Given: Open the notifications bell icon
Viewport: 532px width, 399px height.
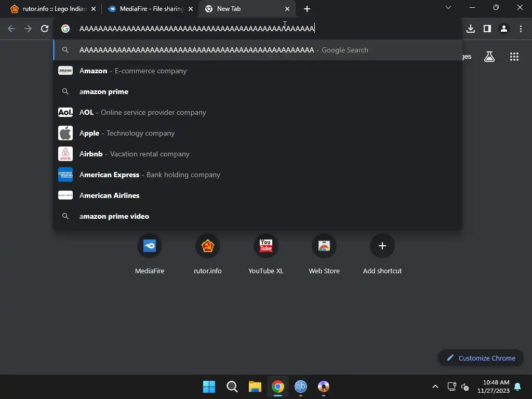Looking at the screenshot, I should point(518,387).
